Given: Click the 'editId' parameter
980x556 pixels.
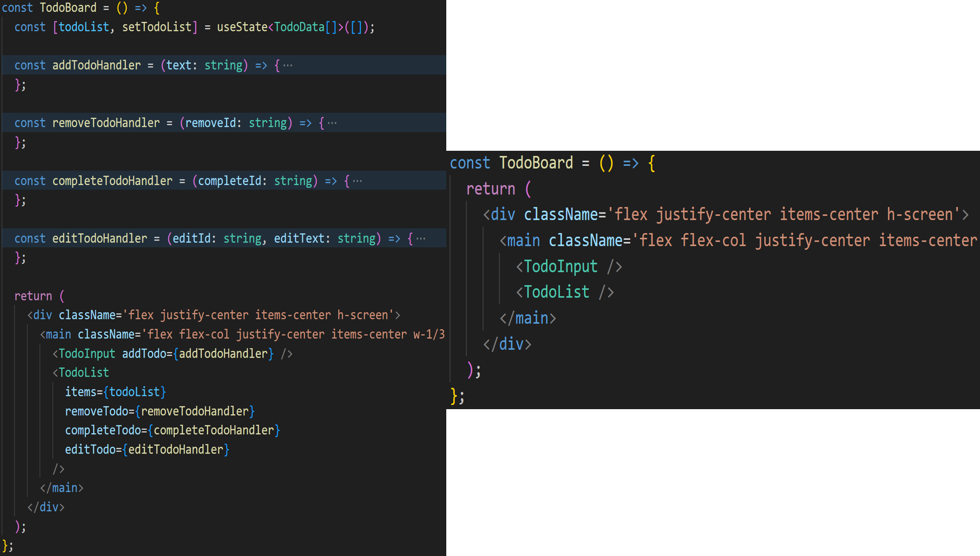Looking at the screenshot, I should point(191,239).
